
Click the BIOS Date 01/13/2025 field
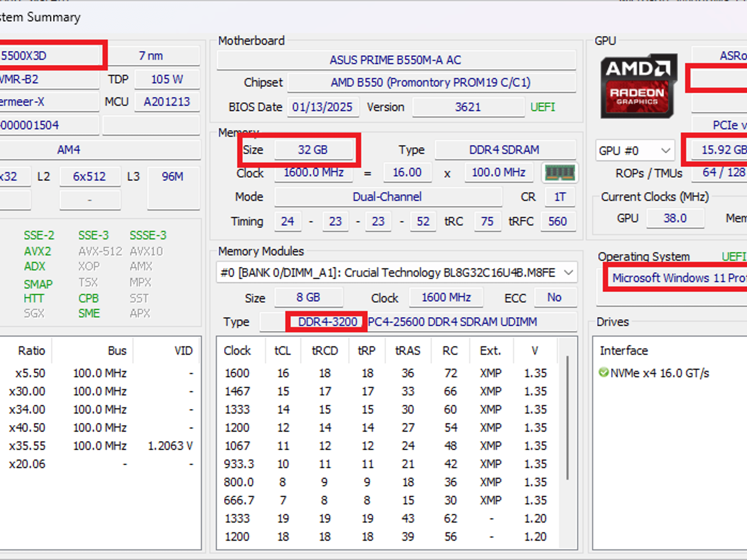(x=323, y=107)
